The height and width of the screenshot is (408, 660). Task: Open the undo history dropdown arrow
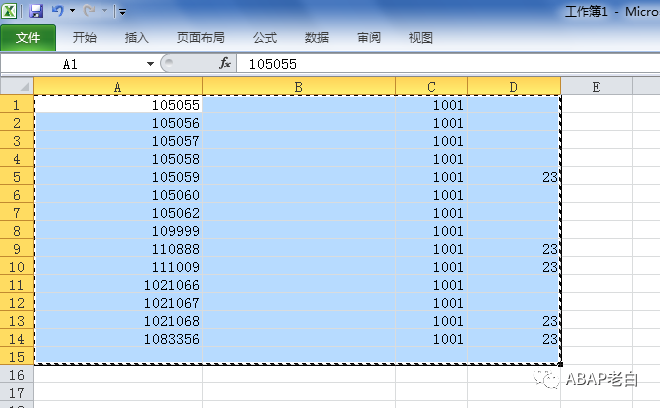(x=72, y=11)
